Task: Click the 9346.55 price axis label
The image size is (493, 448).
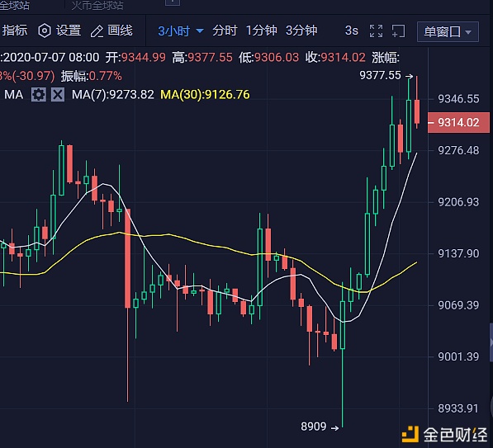Action: tap(458, 99)
